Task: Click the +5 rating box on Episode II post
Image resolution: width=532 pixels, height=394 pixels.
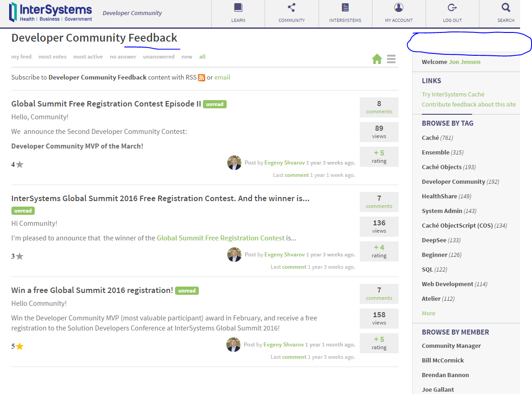Action: pos(379,157)
